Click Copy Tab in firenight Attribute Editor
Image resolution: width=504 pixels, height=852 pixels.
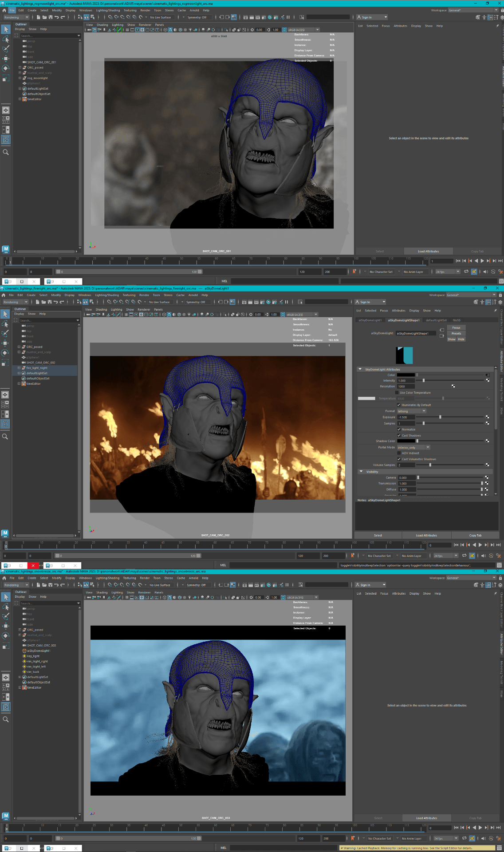[x=475, y=536]
